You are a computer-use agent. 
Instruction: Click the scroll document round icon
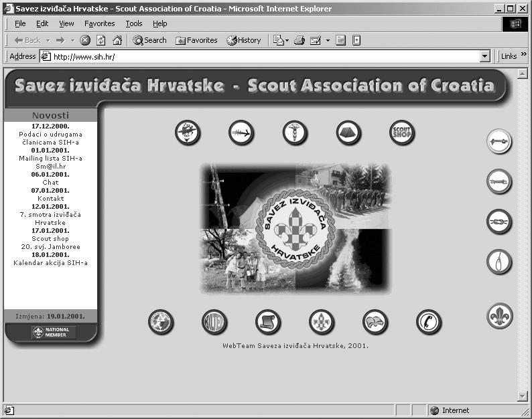(268, 322)
